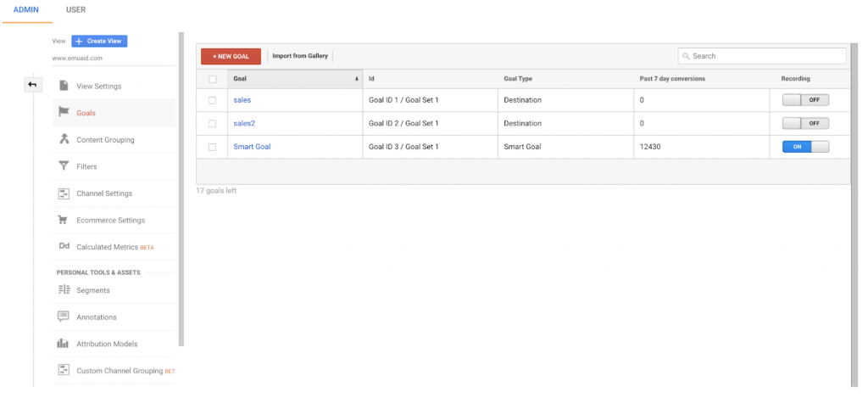This screenshot has width=868, height=398.
Task: Sort by the Goal column header arrow
Action: point(356,79)
